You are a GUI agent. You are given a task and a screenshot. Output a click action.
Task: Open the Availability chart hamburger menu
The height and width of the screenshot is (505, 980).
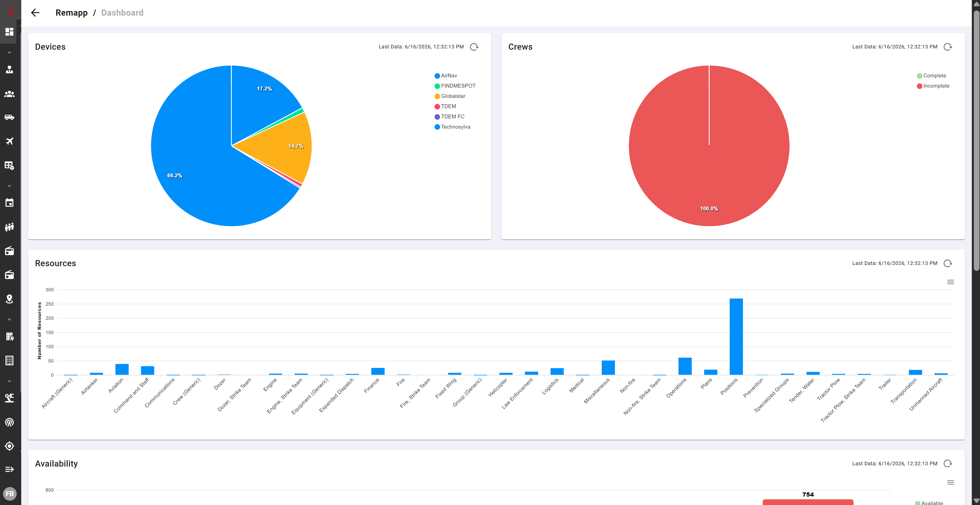click(x=950, y=482)
